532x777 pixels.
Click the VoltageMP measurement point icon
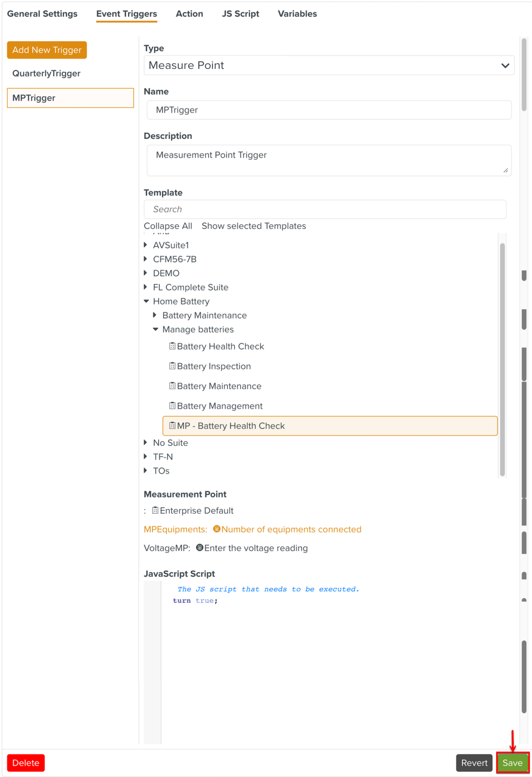[x=200, y=548]
